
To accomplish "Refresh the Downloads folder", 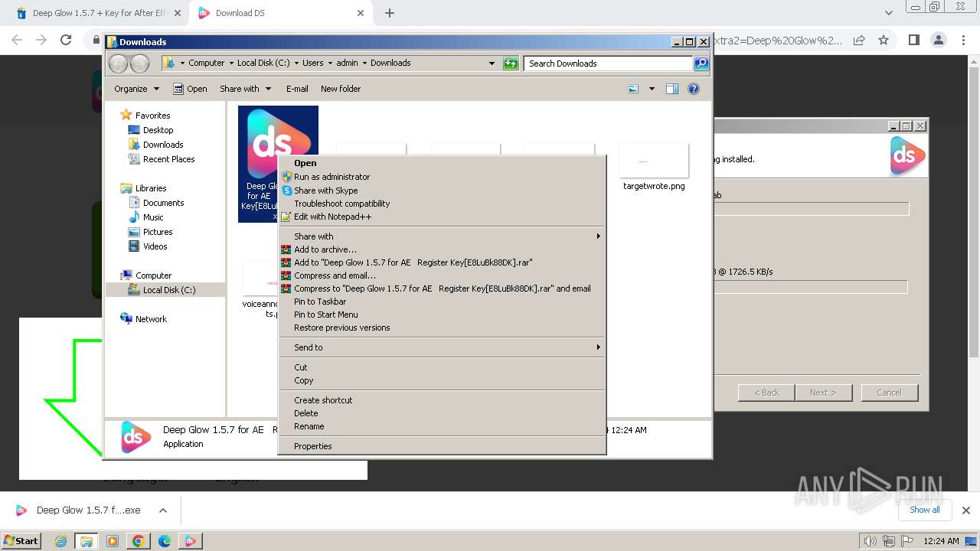I will (x=511, y=64).
